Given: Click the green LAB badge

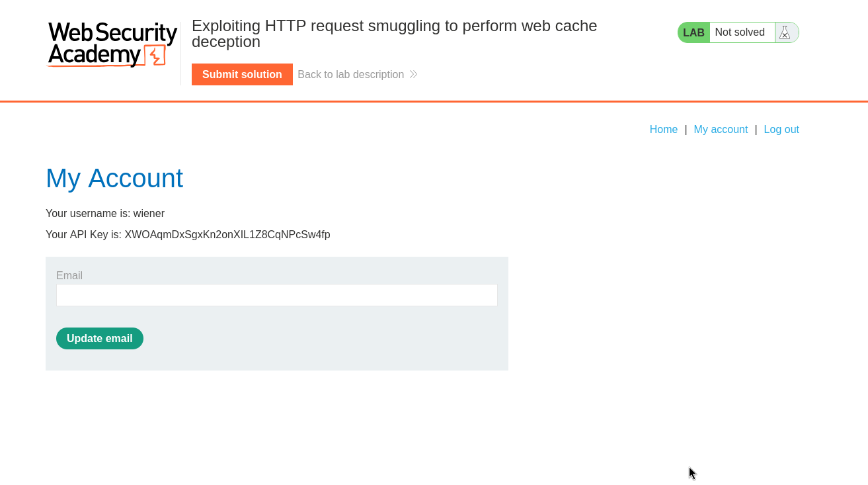Looking at the screenshot, I should [x=693, y=32].
